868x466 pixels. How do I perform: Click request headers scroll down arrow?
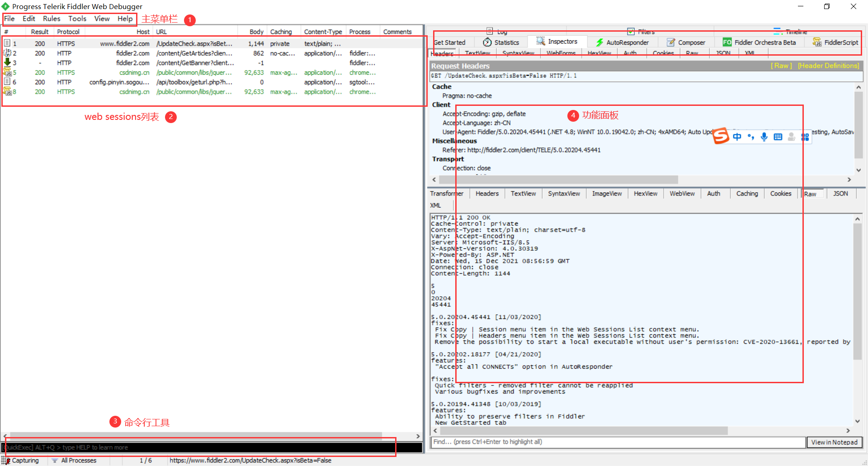(859, 170)
